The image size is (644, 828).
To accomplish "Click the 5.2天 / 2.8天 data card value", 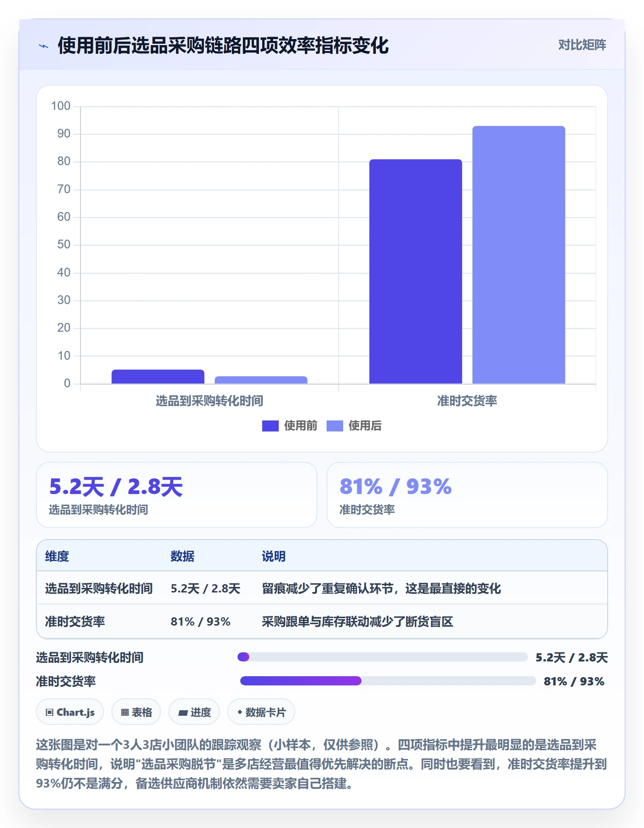I will 116,487.
